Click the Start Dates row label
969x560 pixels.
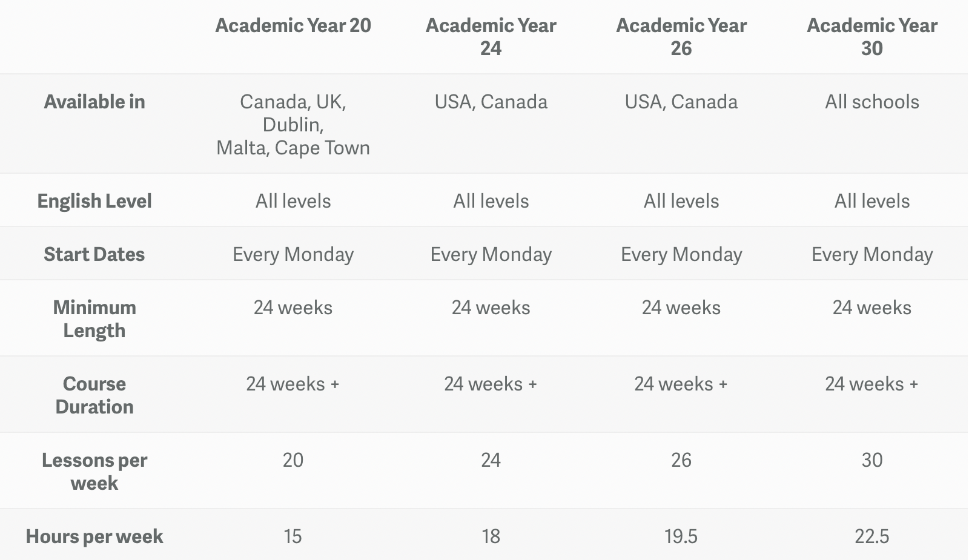tap(94, 254)
